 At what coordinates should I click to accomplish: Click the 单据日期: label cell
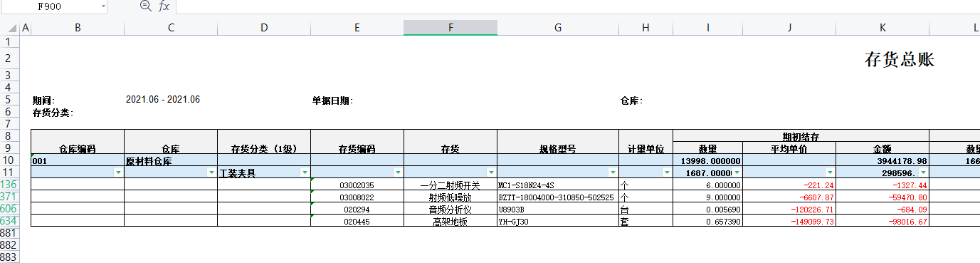(x=332, y=100)
